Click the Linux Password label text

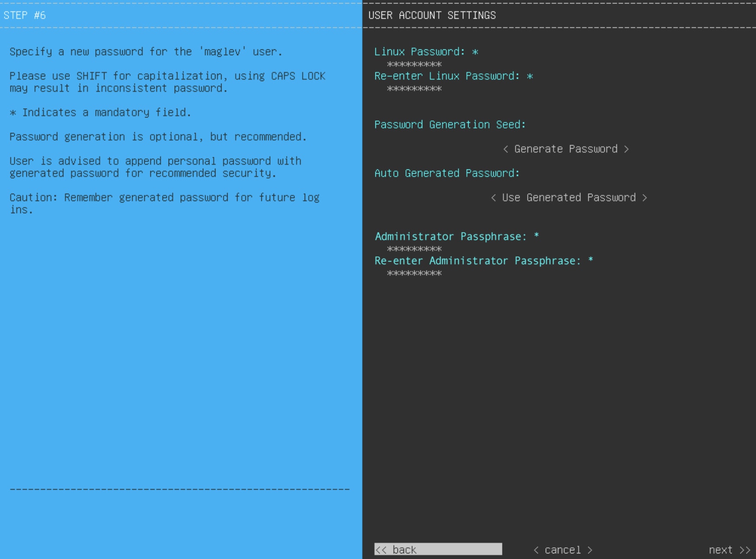tap(419, 52)
